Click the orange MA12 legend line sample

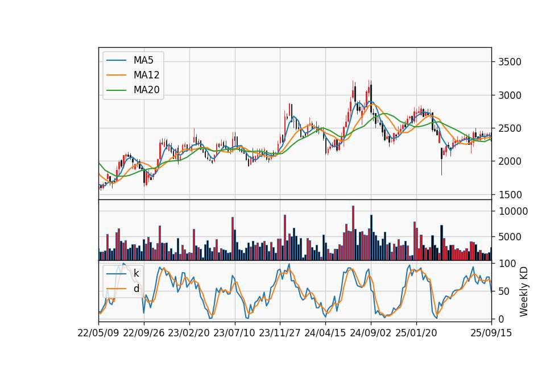(116, 75)
